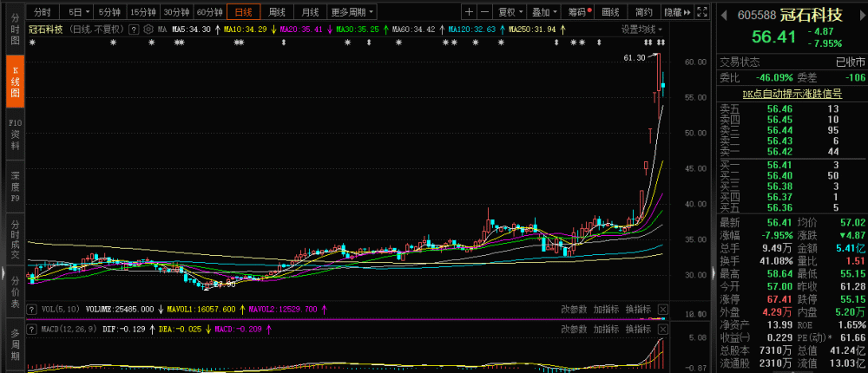868x373 pixels.
Task: Expand 更多周期 dropdown
Action: (351, 11)
